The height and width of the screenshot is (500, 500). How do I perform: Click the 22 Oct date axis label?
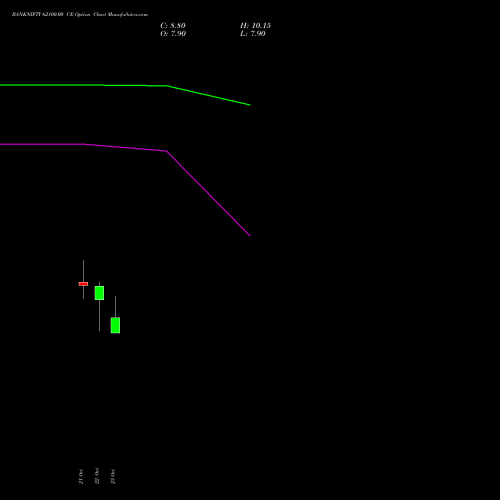[x=97, y=476]
